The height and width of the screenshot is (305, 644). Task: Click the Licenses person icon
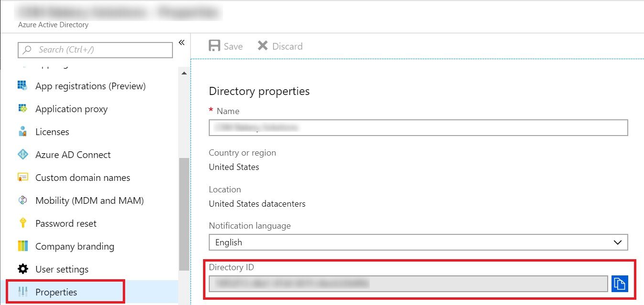click(x=22, y=132)
